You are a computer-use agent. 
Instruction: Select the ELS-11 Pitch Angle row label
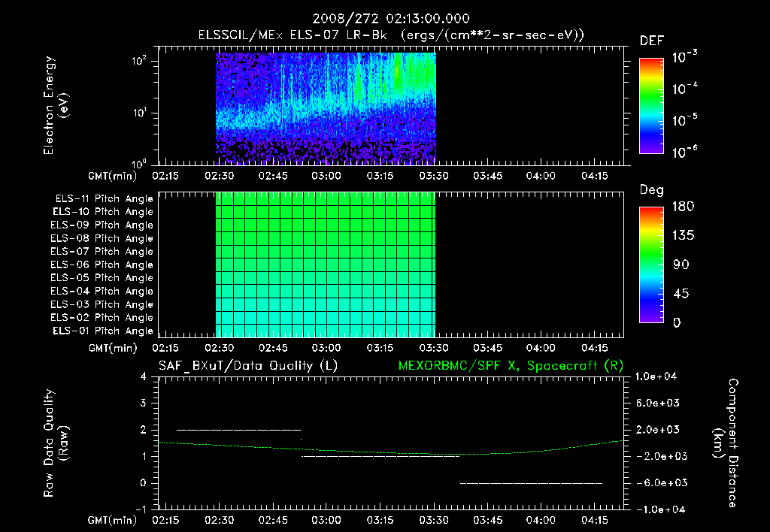(x=104, y=199)
